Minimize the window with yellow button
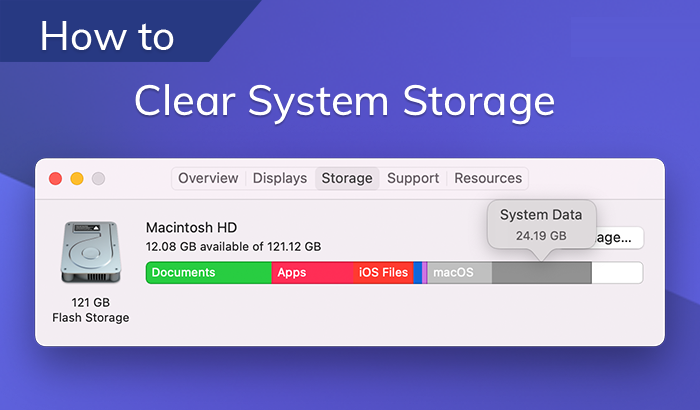 coord(77,179)
